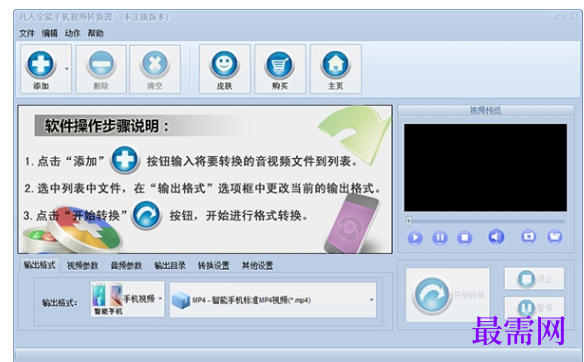Click the convert arrow icon in step 3
584x362 pixels.
click(146, 215)
